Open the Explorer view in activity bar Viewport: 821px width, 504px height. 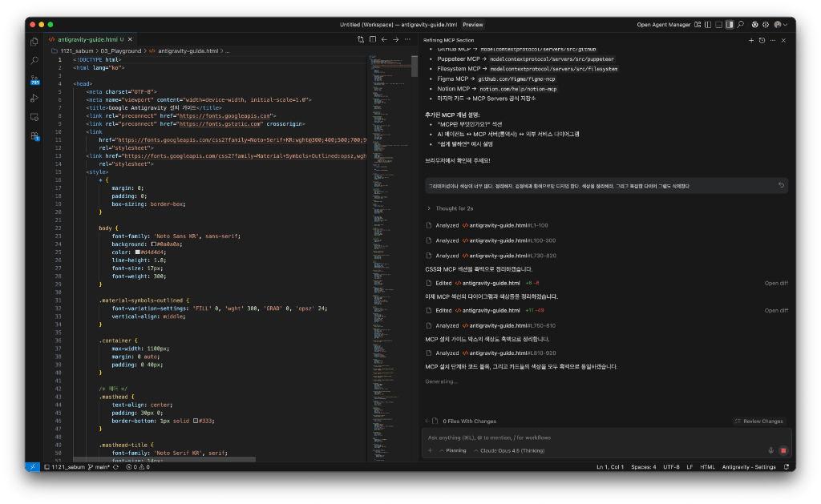34,42
